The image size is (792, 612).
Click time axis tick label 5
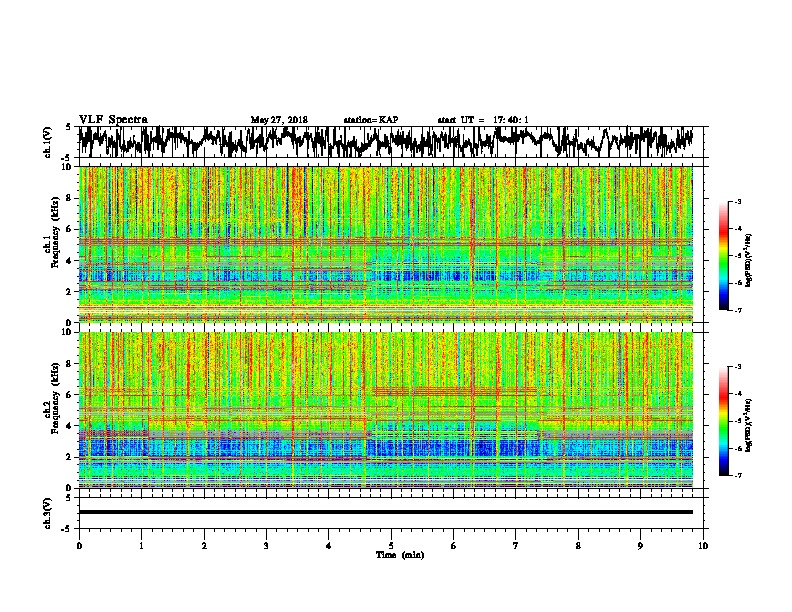[391, 546]
